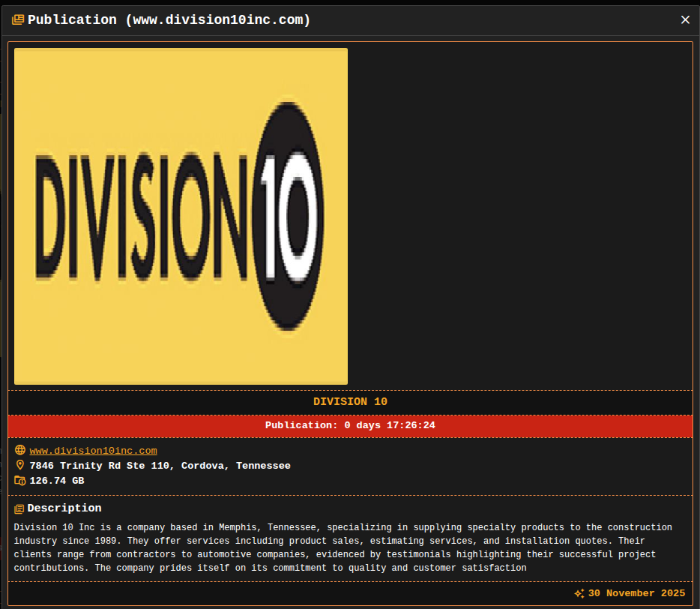
Task: Click the black circle with the white 10
Action: [x=289, y=216]
